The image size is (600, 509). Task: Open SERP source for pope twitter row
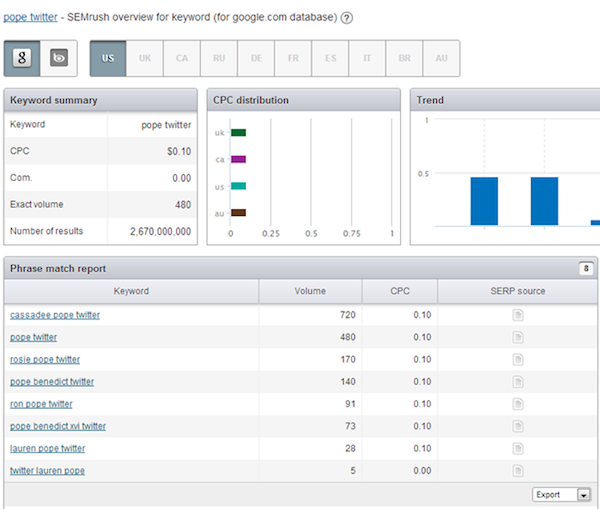click(x=518, y=337)
